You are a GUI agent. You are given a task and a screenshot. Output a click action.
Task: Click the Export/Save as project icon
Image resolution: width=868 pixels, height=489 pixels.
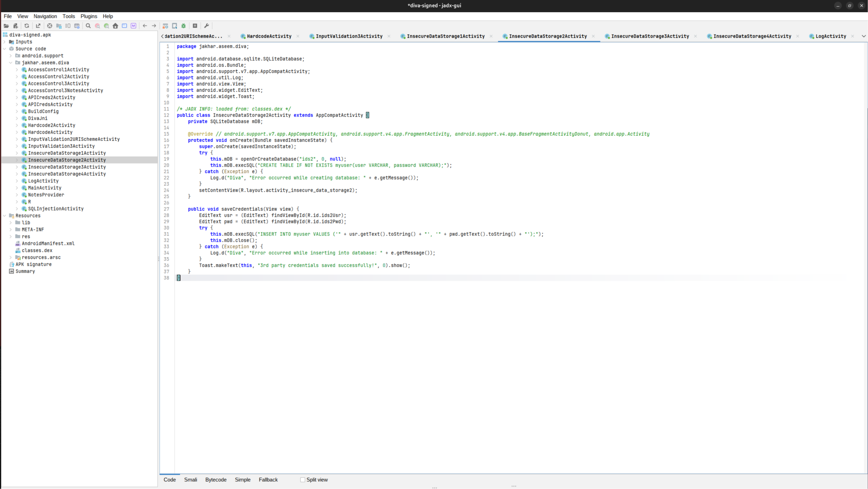[x=38, y=26]
